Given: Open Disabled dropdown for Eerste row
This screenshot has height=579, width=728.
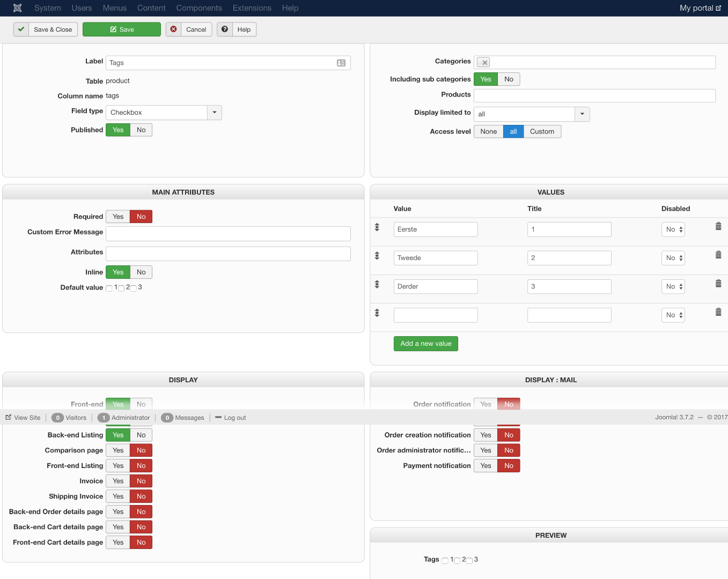Looking at the screenshot, I should coord(673,229).
